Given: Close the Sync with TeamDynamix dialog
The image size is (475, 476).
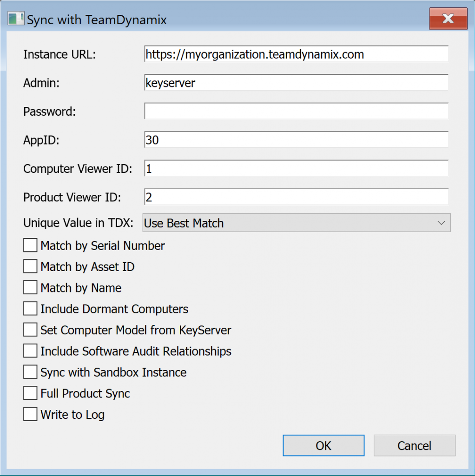Looking at the screenshot, I should click(448, 19).
